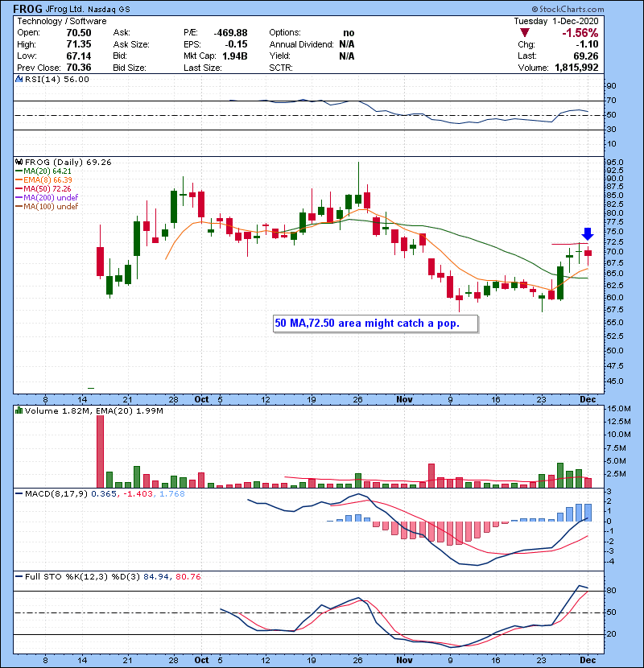Click the red down-triangle next to -1.56%
Screen dimensions: 644x668
525,33
